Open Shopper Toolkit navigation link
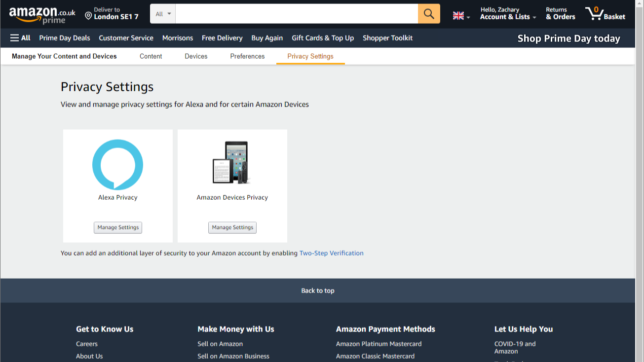 coord(388,38)
